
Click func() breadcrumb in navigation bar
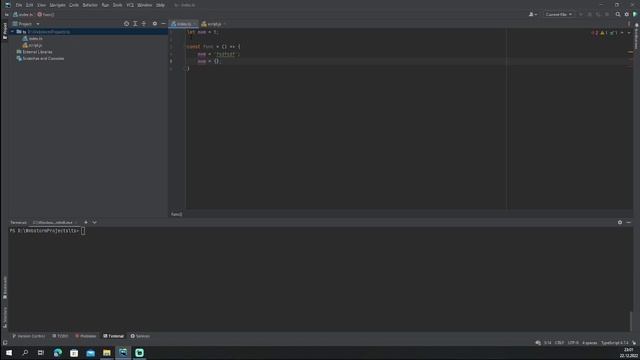pos(46,15)
